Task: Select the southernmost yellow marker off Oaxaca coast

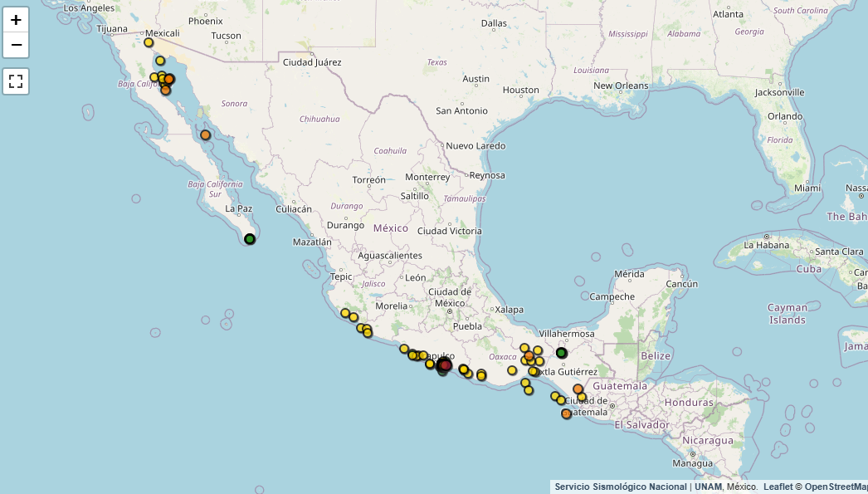Action: [529, 390]
